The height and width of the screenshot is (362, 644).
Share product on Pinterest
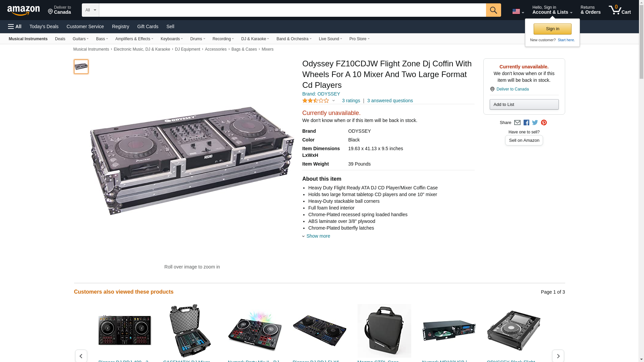pos(544,123)
